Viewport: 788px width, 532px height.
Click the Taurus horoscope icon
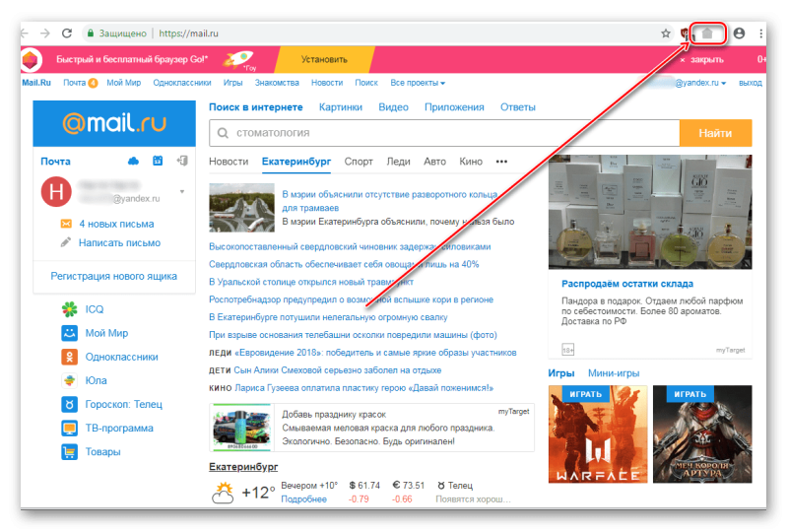tap(69, 404)
